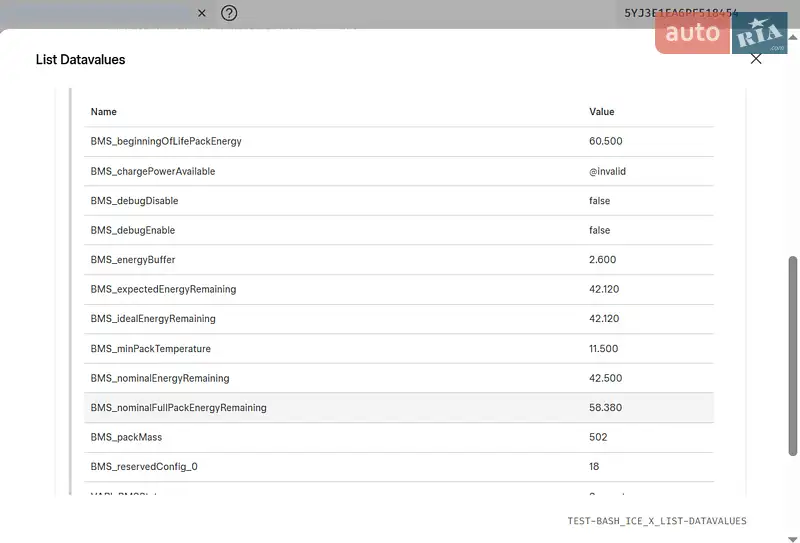The image size is (800, 543).
Task: Click the highlighted BMS_nominalFullPackEnergyRemaining row
Action: coord(178,408)
